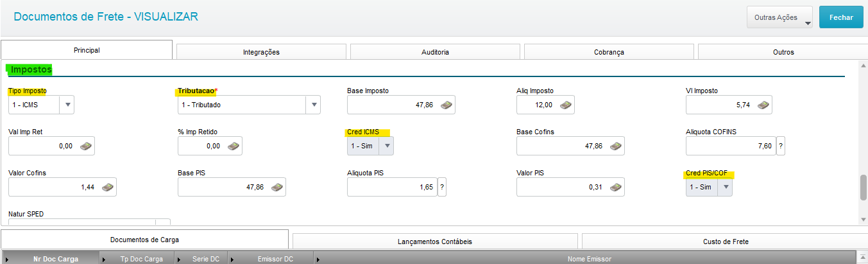Click calculator icon beside Aliq Imposto value
The height and width of the screenshot is (264, 868).
pos(566,105)
